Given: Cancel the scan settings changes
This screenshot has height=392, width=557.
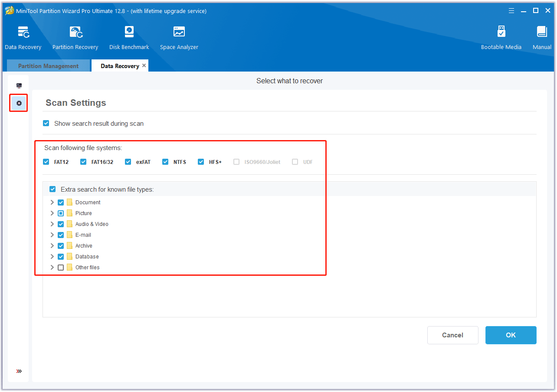Looking at the screenshot, I should (452, 335).
